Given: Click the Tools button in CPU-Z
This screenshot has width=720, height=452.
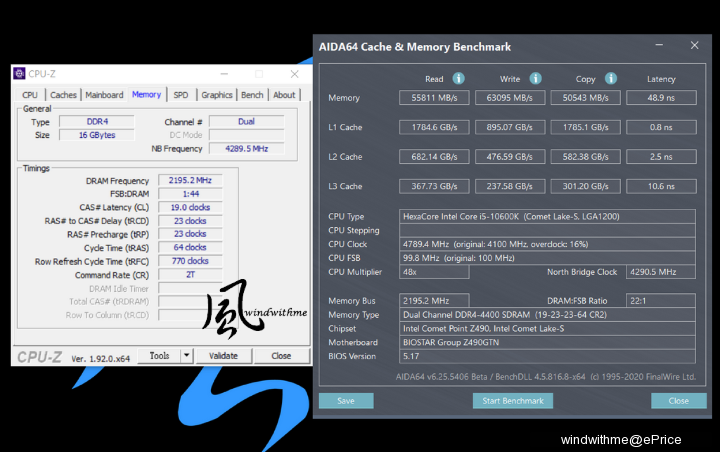Looking at the screenshot, I should tap(159, 356).
